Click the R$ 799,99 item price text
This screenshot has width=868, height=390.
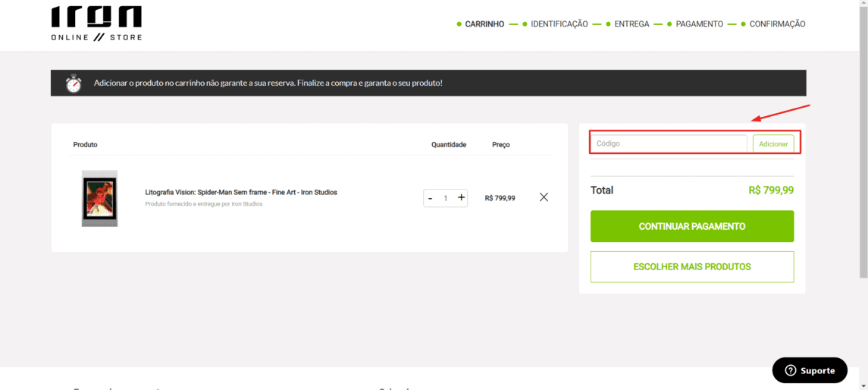coord(500,198)
